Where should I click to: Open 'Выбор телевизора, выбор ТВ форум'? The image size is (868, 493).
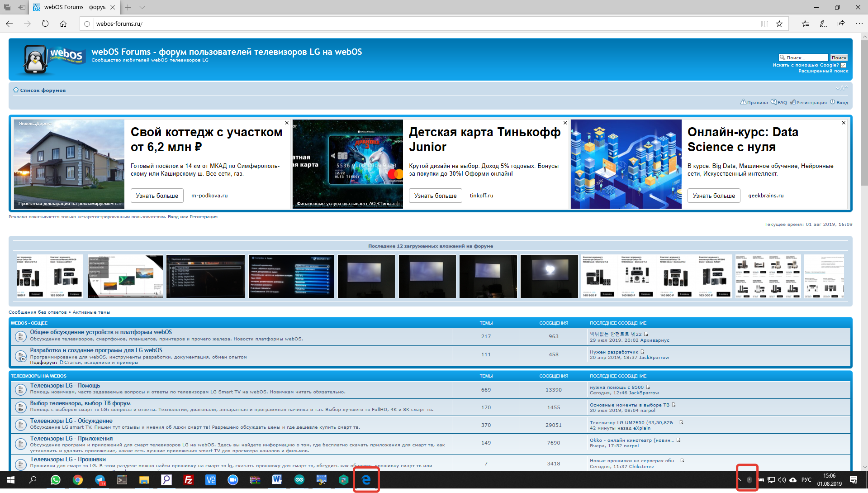click(80, 403)
